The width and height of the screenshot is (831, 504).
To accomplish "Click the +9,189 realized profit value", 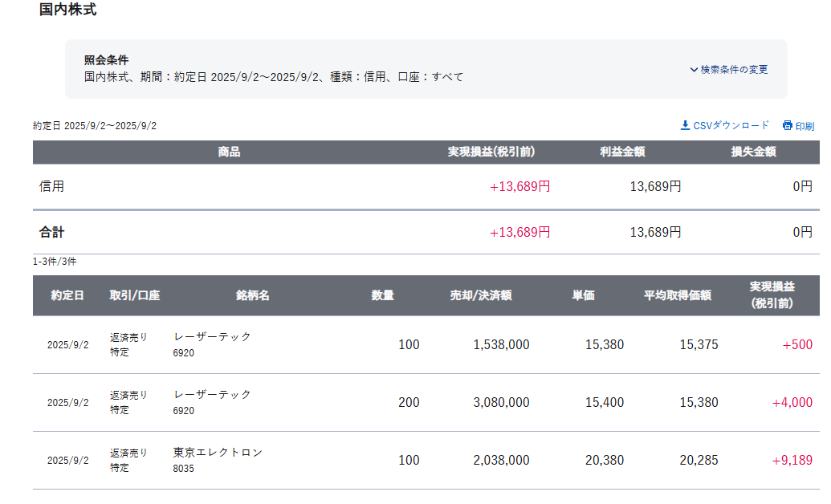I will (792, 461).
